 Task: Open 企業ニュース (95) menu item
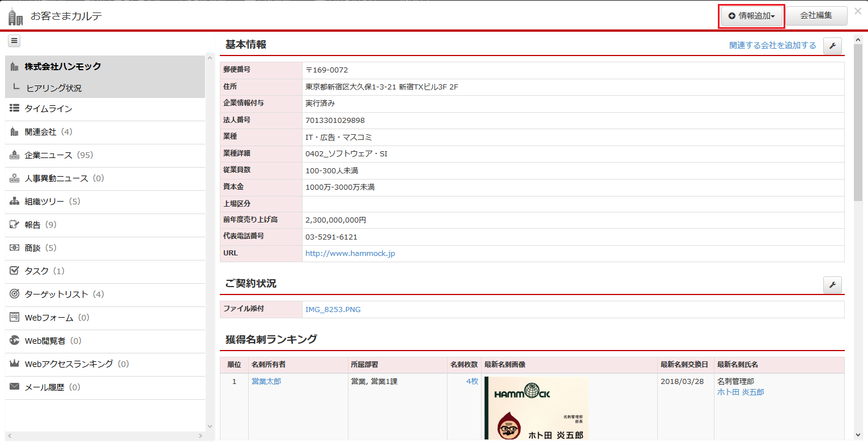tap(58, 155)
